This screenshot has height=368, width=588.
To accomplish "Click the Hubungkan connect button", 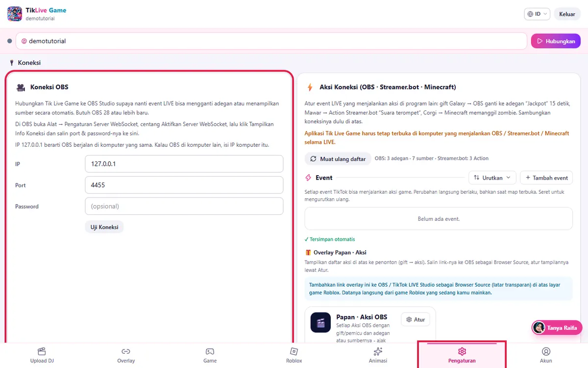I will click(x=556, y=41).
